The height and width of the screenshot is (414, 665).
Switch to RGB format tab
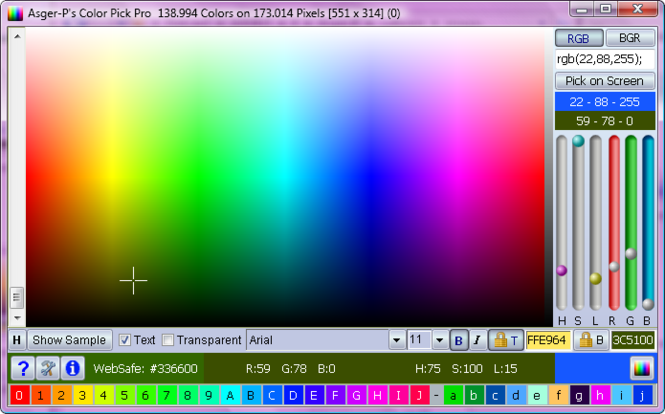pos(579,38)
